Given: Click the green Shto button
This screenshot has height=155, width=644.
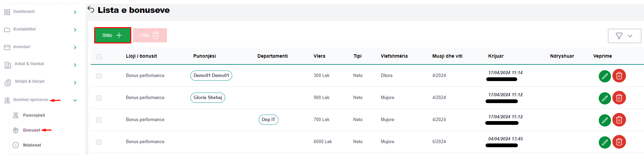Looking at the screenshot, I should (113, 35).
